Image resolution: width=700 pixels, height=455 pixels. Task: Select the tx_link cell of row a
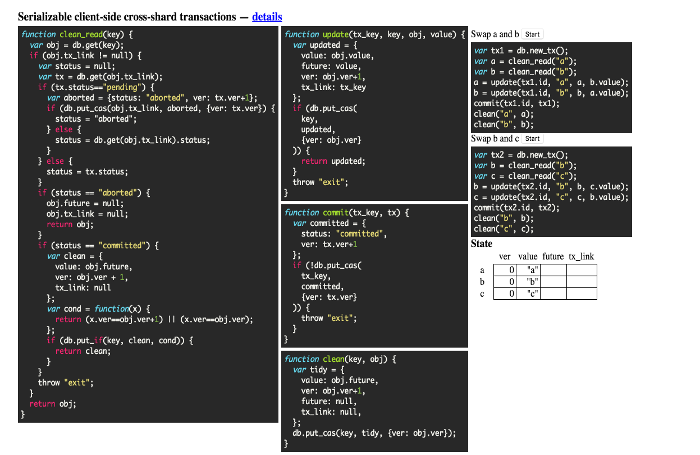582,270
